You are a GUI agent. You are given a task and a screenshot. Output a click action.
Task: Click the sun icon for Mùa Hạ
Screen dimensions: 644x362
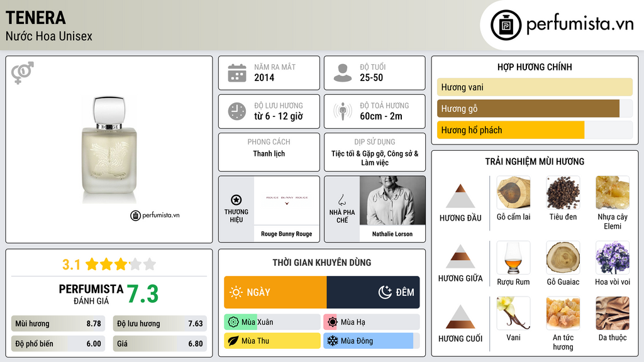point(333,322)
